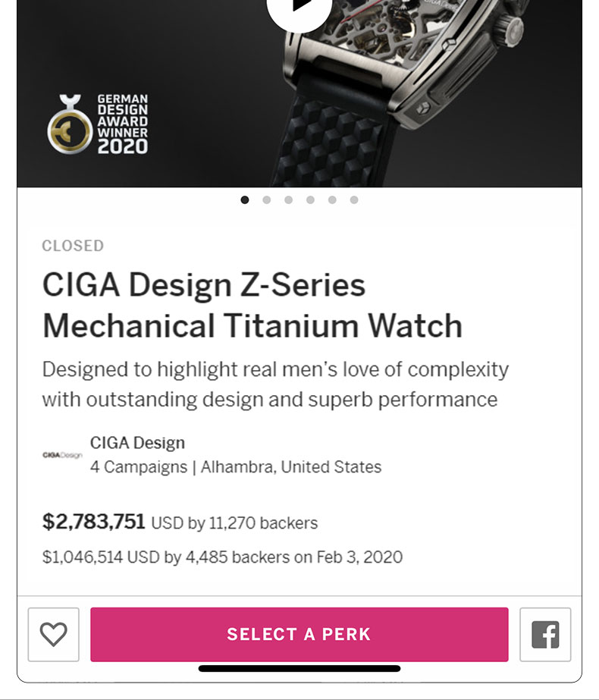
Task: Select the first carousel dot
Action: pos(245,200)
